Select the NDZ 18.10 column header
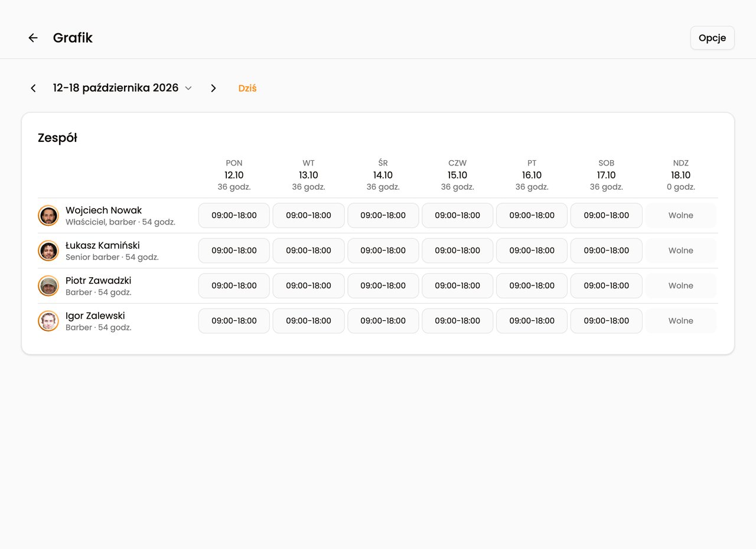This screenshot has width=756, height=549. pyautogui.click(x=680, y=175)
